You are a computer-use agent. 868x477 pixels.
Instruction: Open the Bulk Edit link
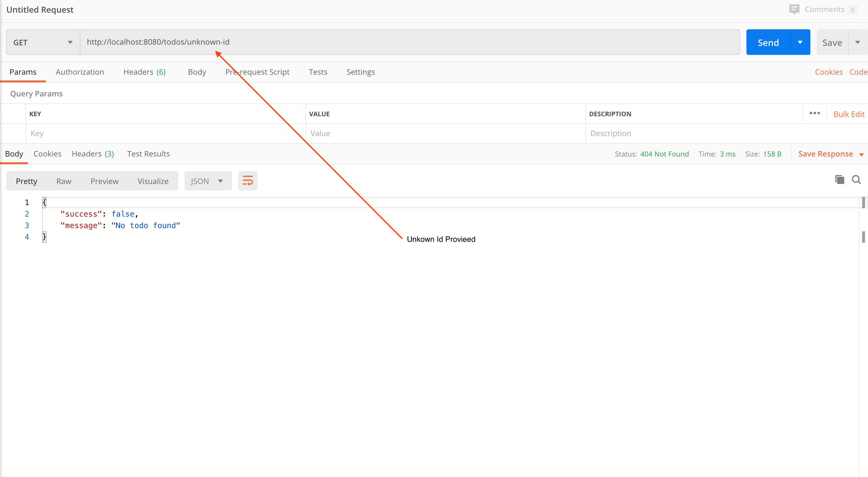[x=848, y=114]
